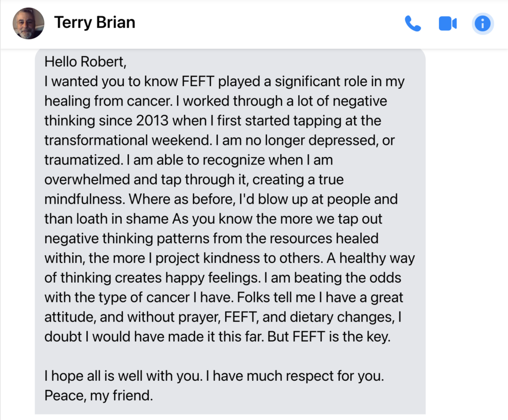Click the words "transformational weekend"

pos(127,140)
